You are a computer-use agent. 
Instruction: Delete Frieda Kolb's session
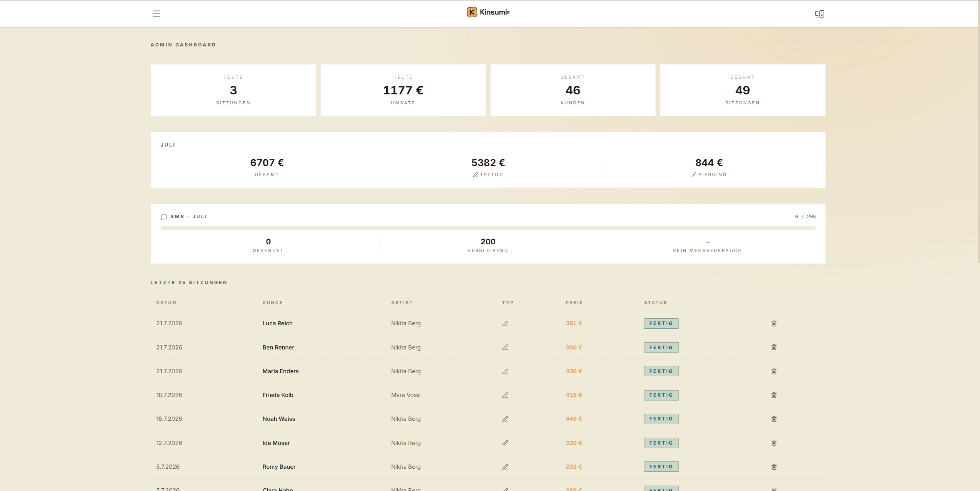774,395
